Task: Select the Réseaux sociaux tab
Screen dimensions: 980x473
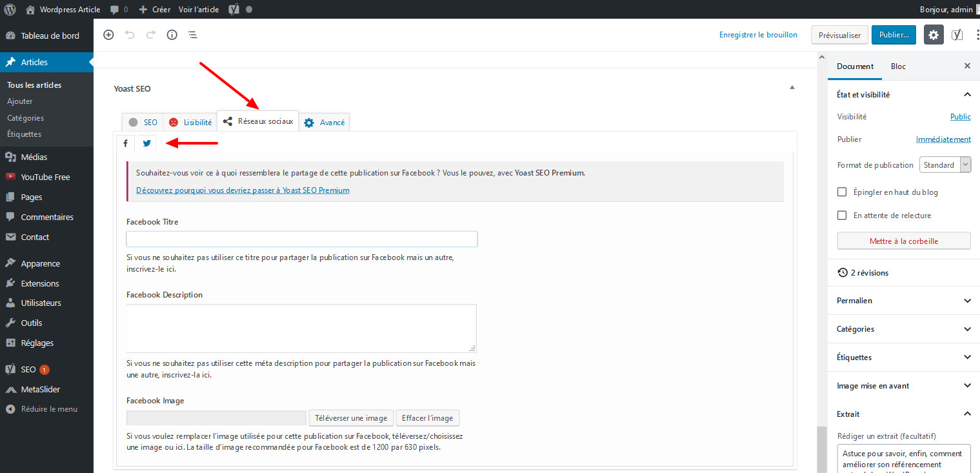Action: tap(258, 121)
